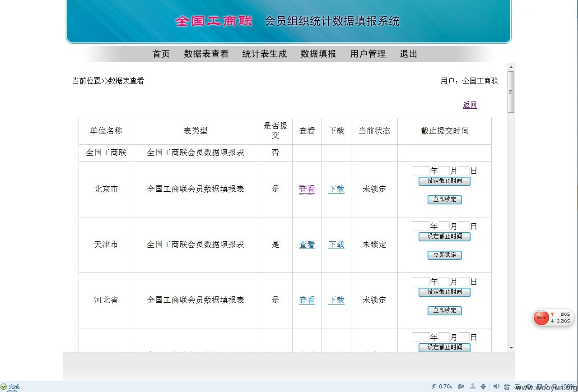The width and height of the screenshot is (578, 392).
Task: Click the speaker mute icon in status bar
Action: click(496, 387)
